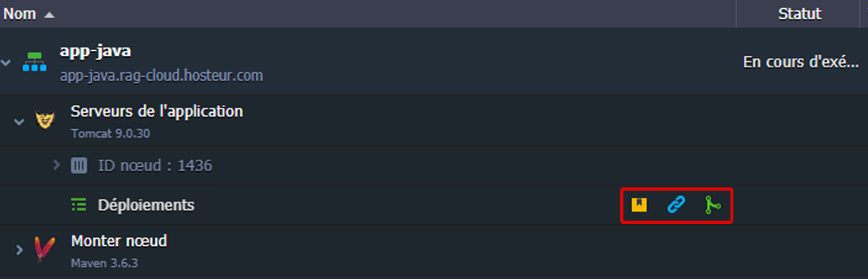The height and width of the screenshot is (279, 868).
Task: Open the app-java.rag-cloud.hosteur.com link
Action: (x=161, y=76)
